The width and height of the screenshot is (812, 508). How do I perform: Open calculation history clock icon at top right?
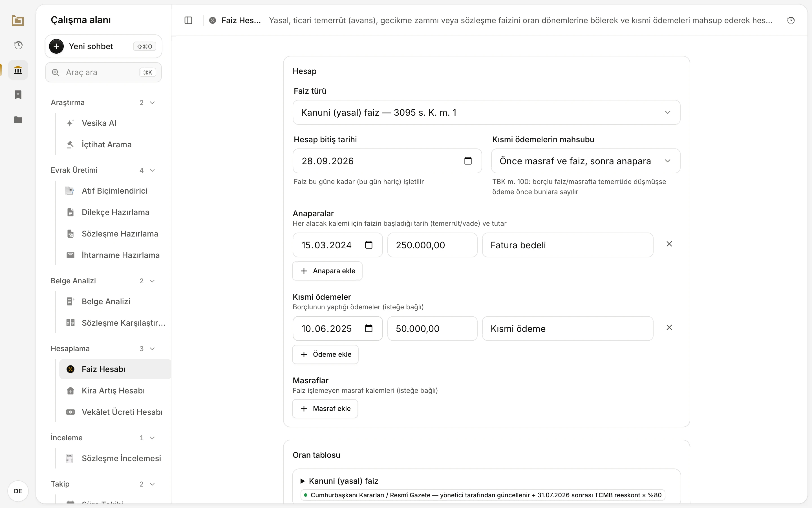pos(791,21)
